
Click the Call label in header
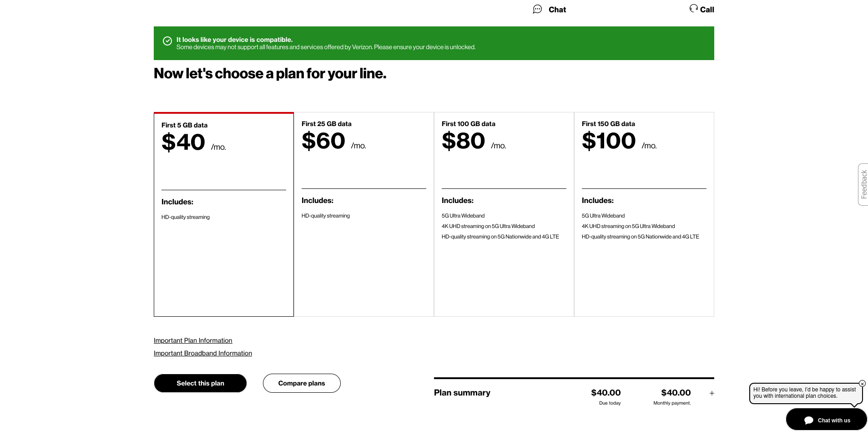(707, 10)
